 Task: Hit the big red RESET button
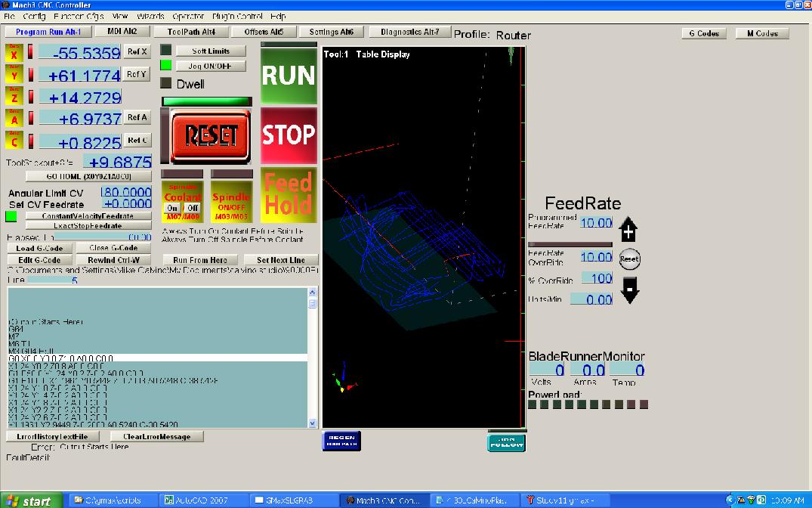(210, 136)
